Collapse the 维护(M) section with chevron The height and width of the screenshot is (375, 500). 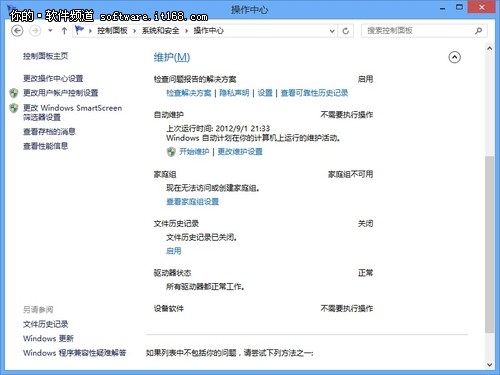click(454, 57)
